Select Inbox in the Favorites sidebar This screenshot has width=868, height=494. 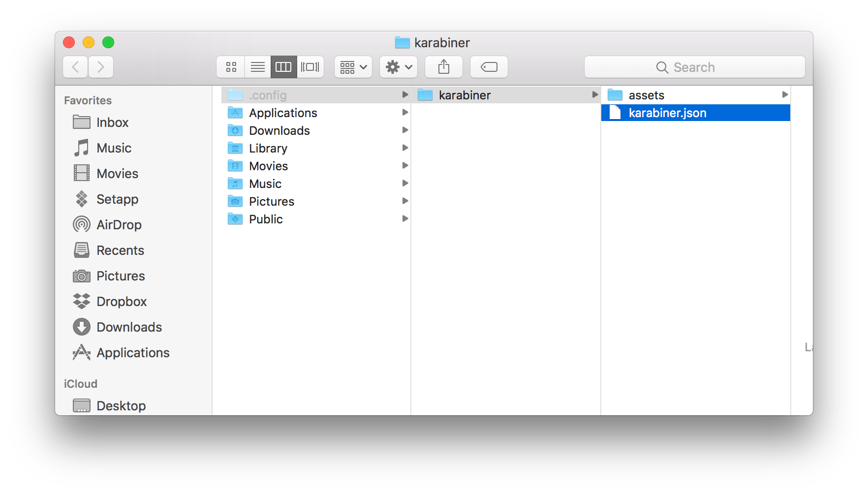click(x=112, y=123)
